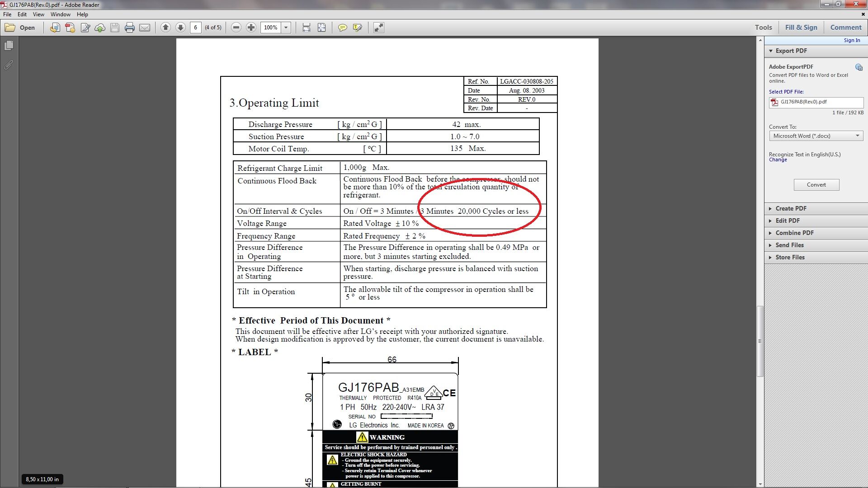Expand the Combine PDF section

794,233
